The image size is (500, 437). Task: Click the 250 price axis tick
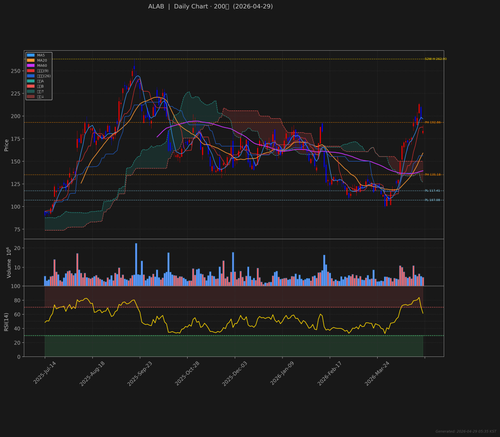pyautogui.click(x=15, y=71)
